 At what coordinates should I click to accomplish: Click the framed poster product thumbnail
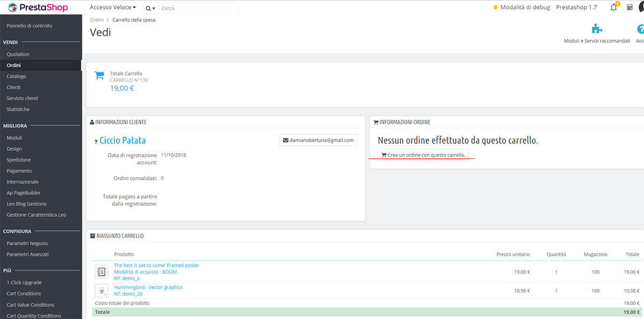[x=101, y=272]
